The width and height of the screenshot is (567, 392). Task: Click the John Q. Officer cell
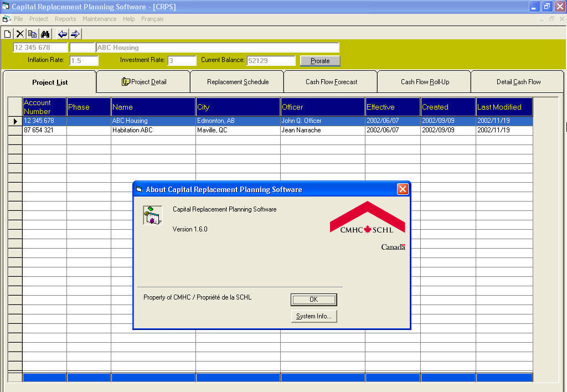[x=323, y=121]
